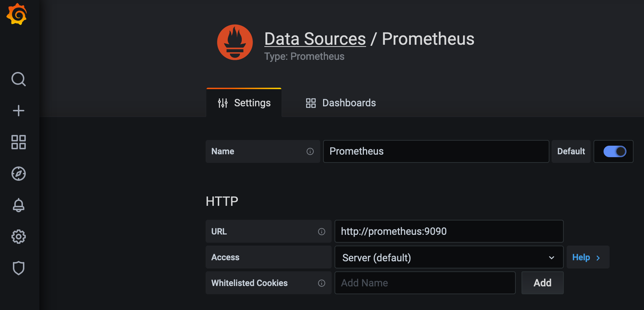Image resolution: width=644 pixels, height=310 pixels.
Task: Focus the Name input containing Prometheus
Action: tap(436, 151)
